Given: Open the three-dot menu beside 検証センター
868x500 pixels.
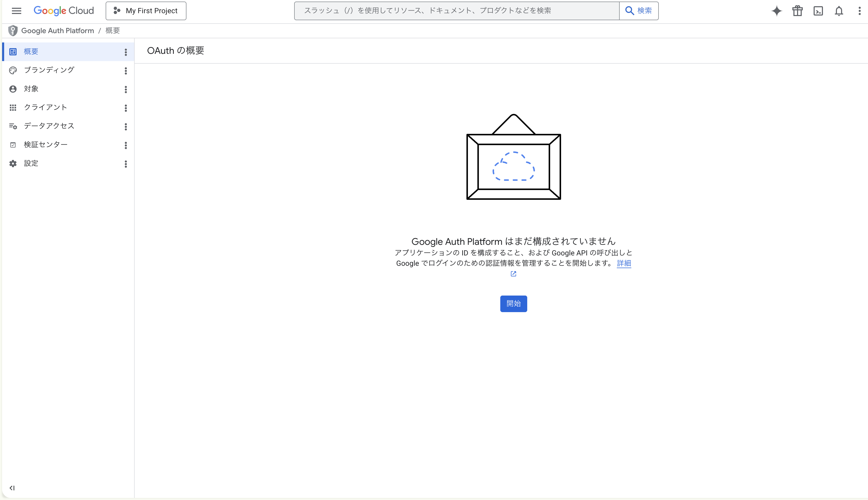Looking at the screenshot, I should pos(126,145).
